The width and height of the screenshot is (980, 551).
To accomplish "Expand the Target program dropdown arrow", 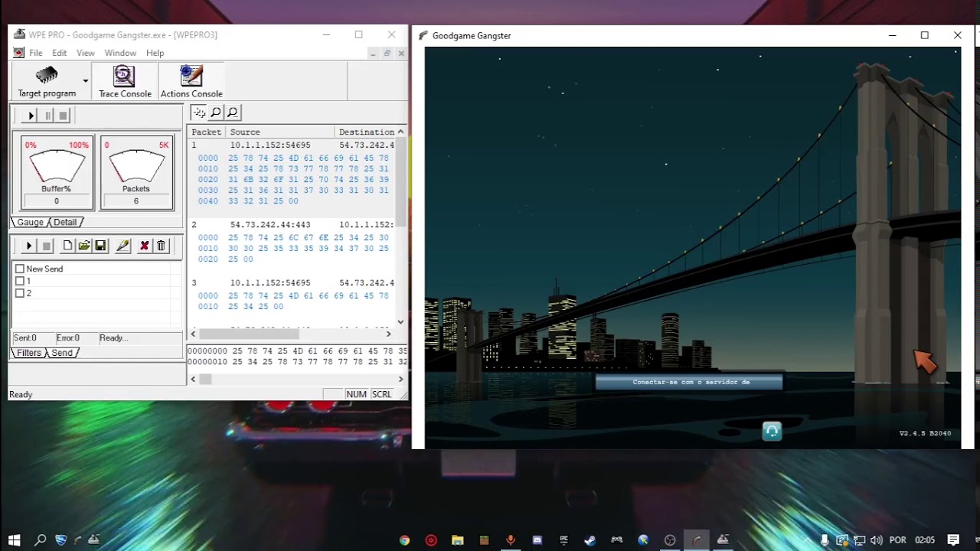I will click(x=86, y=80).
